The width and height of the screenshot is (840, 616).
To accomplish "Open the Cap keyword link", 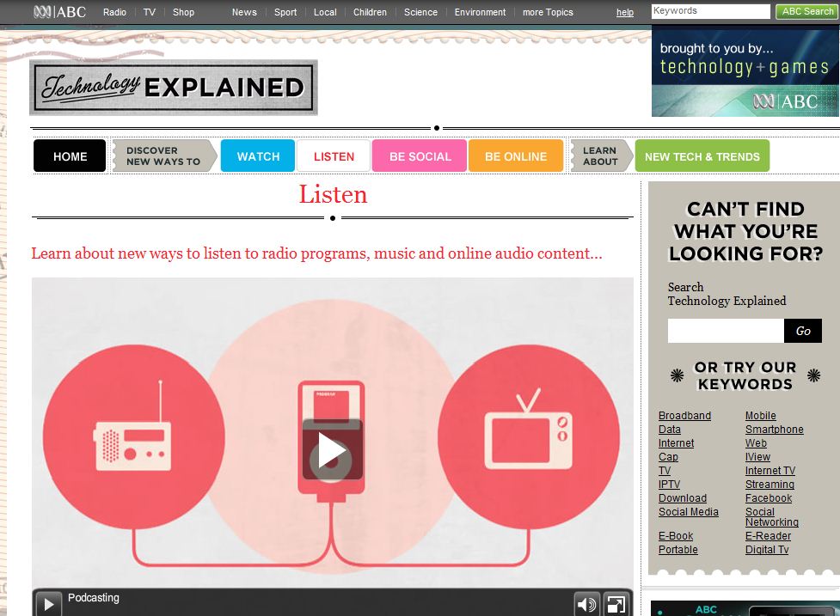I will tap(668, 457).
